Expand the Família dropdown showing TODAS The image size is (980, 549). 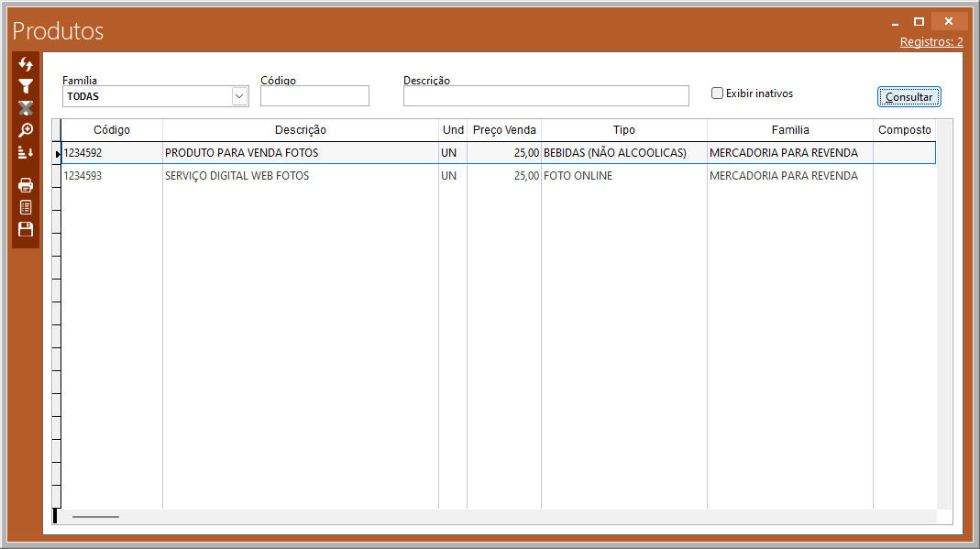click(239, 96)
